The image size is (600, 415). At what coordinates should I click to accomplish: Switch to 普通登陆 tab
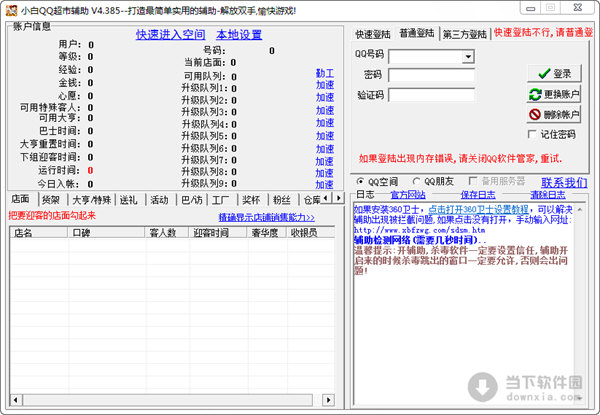click(417, 33)
